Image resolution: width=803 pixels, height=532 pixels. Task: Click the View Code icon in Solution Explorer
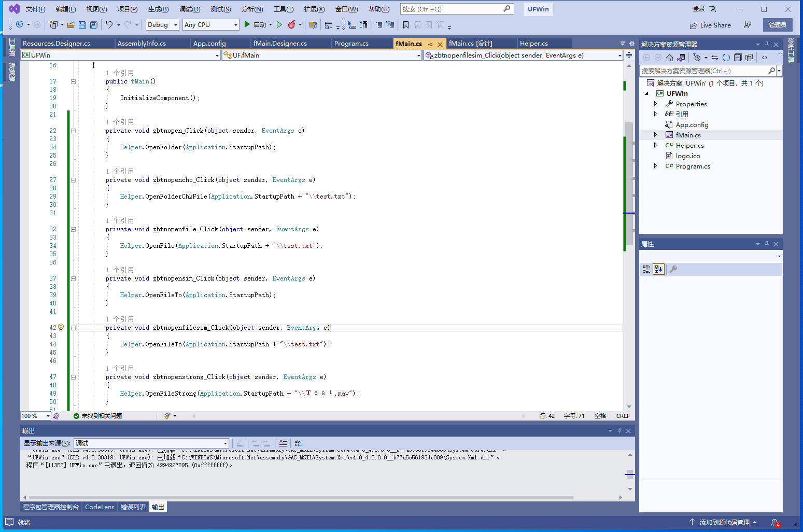765,58
